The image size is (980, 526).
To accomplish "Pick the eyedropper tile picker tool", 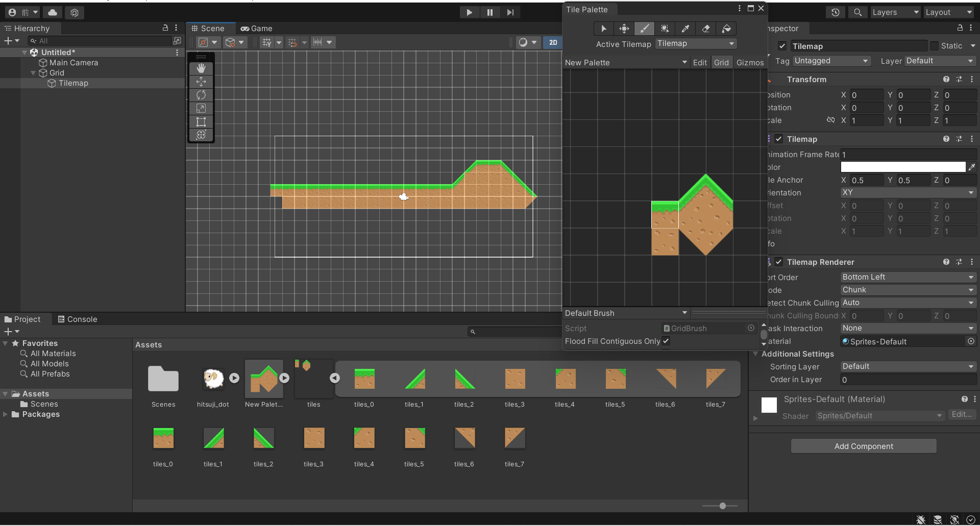I will pyautogui.click(x=685, y=29).
